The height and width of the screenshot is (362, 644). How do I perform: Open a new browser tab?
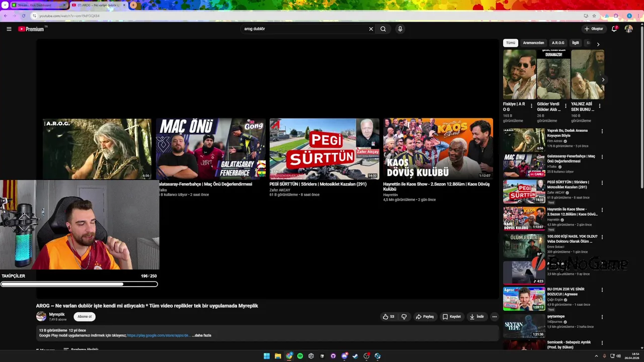pyautogui.click(x=133, y=5)
